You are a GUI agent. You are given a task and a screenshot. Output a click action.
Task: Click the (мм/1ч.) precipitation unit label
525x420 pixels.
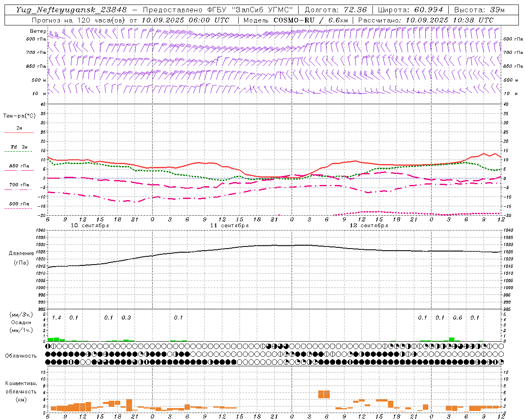point(21,330)
